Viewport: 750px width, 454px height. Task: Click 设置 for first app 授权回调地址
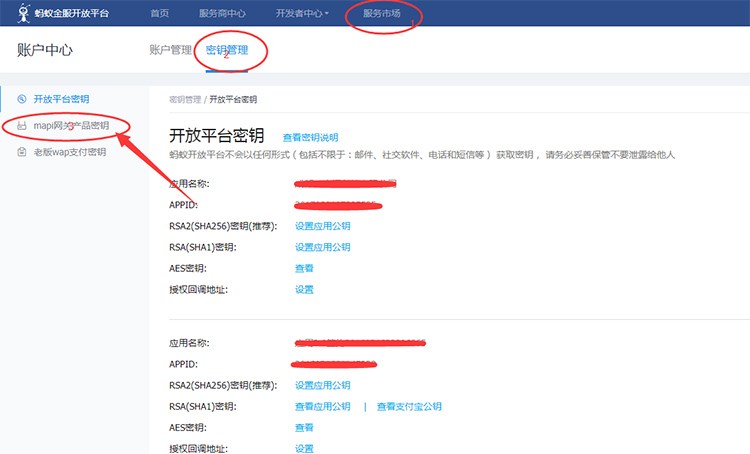304,289
